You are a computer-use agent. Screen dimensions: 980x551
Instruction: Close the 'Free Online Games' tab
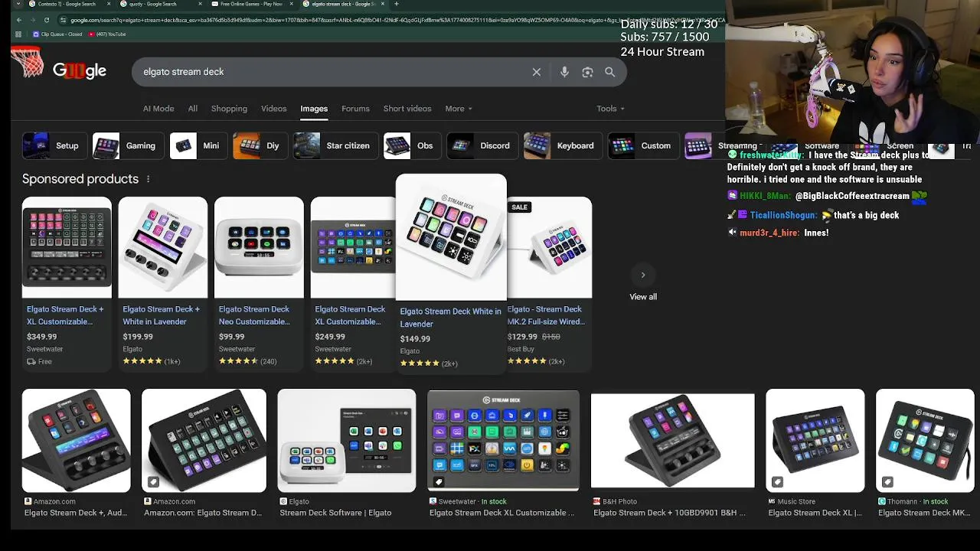pyautogui.click(x=291, y=4)
